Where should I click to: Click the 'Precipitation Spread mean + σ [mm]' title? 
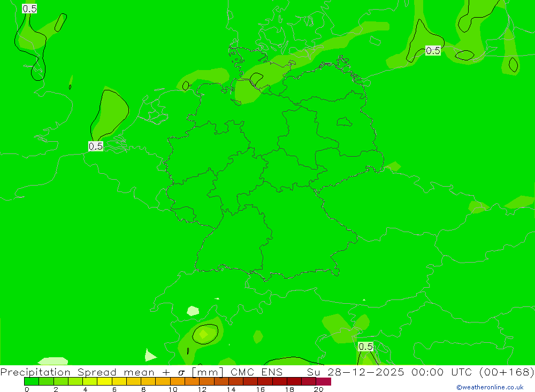coord(112,372)
